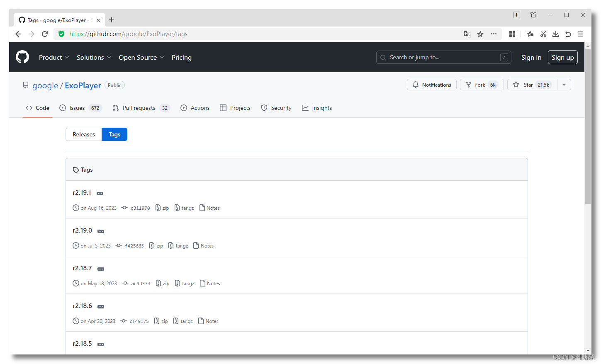This screenshot has width=601, height=364.
Task: Expand r2.19.0 tag message ellipsis
Action: pyautogui.click(x=101, y=231)
